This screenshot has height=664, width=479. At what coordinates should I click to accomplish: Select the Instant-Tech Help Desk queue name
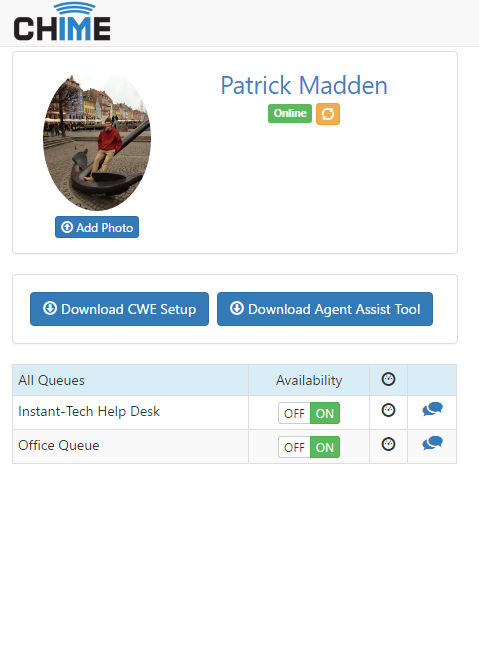[89, 411]
